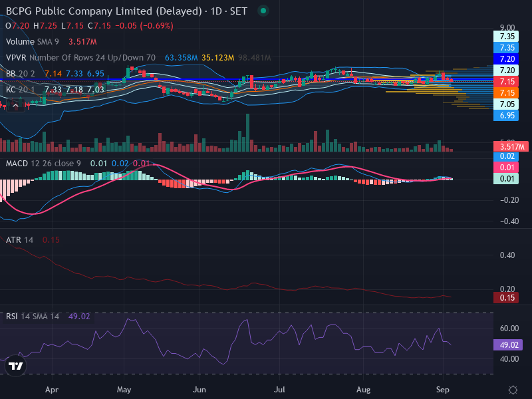Viewport: 532px width, 399px height.
Task: Click the pink 0.01 MACD signal label
Action: pos(506,168)
